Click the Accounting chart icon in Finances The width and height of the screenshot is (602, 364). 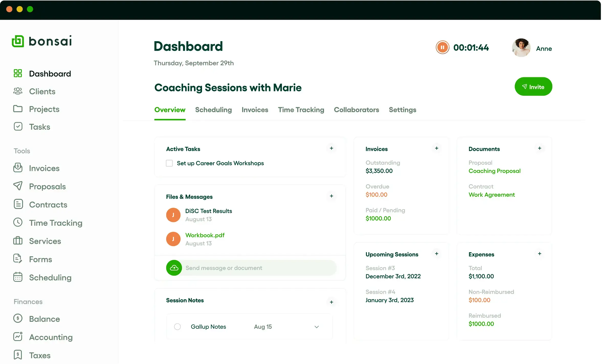point(18,337)
